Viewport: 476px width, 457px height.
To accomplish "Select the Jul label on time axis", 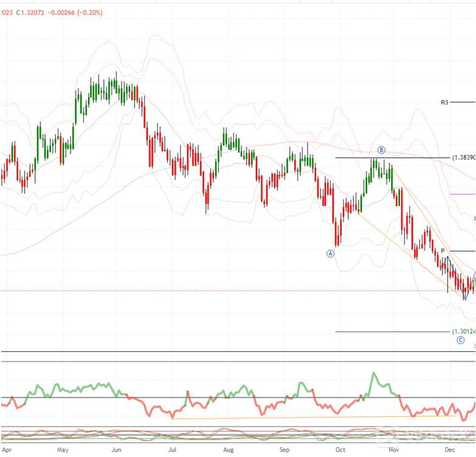I will 173,450.
